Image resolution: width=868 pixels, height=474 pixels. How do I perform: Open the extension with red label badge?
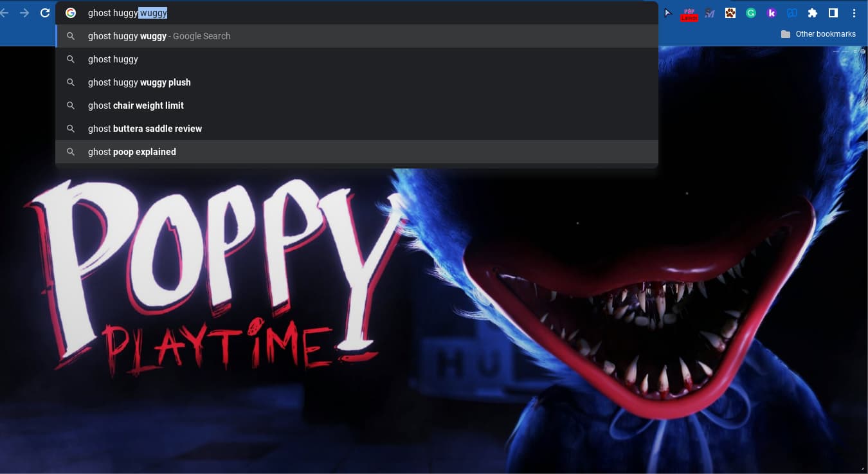pyautogui.click(x=689, y=14)
